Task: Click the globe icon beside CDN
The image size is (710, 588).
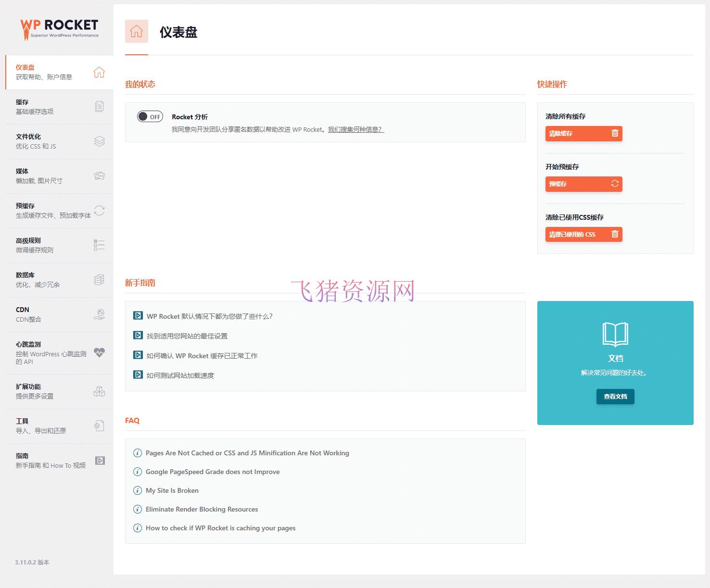Action: (x=99, y=314)
